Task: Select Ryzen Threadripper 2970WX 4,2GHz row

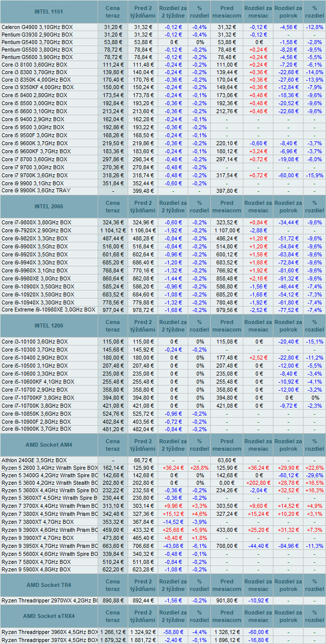Action: click(x=49, y=600)
